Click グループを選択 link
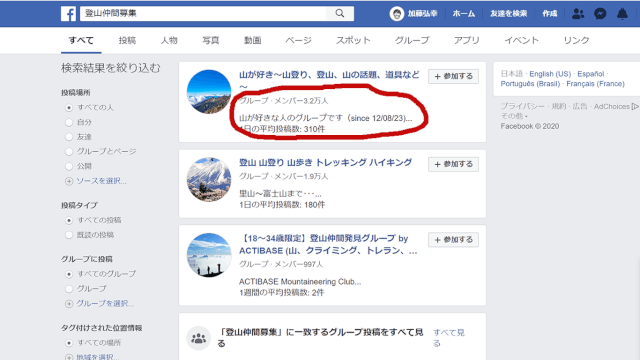Image resolution: width=640 pixels, height=360 pixels. [105, 303]
